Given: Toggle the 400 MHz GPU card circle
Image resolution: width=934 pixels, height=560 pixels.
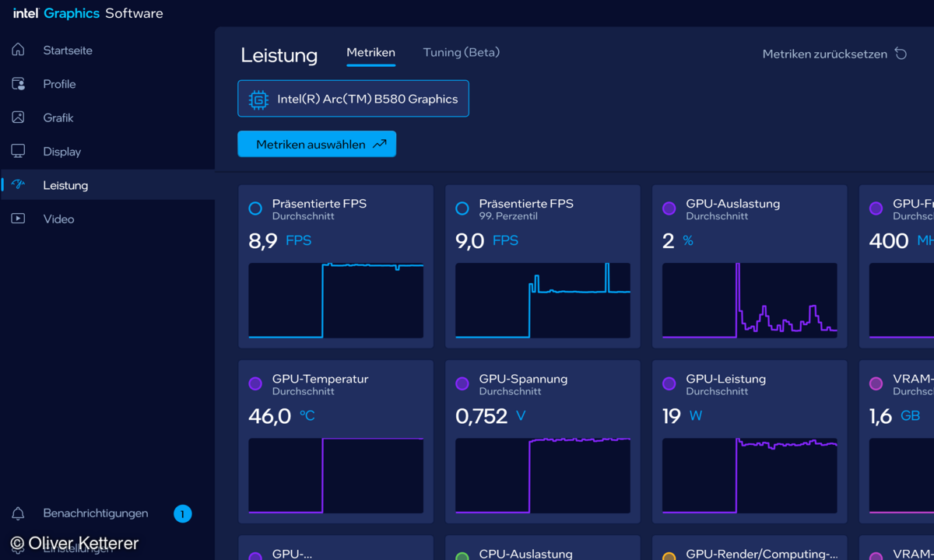Looking at the screenshot, I should (x=876, y=208).
